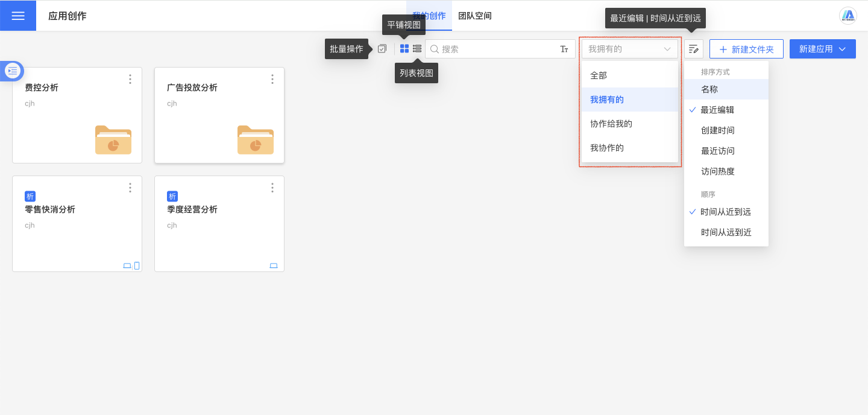Choose 协作给我的 from filter list
The height and width of the screenshot is (415, 868).
(x=611, y=124)
